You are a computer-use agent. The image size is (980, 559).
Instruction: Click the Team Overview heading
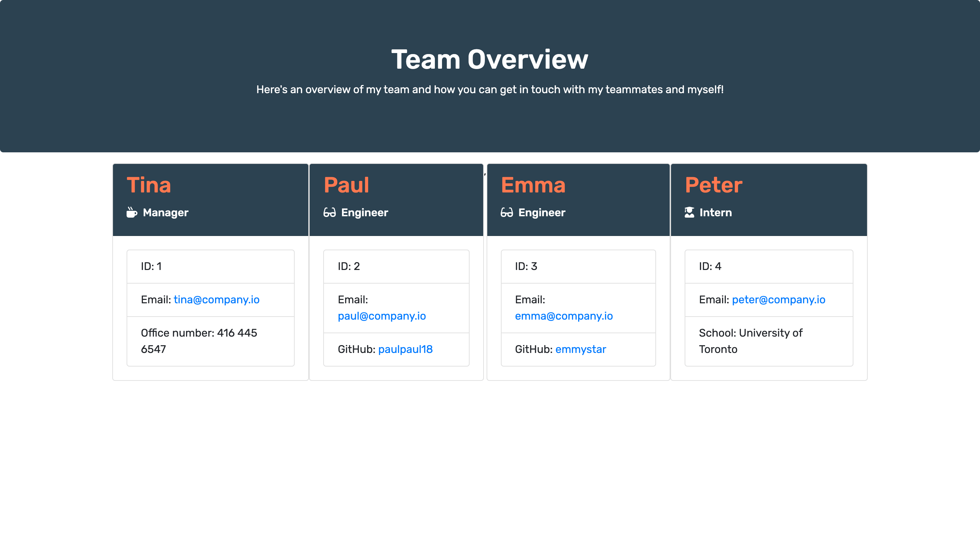click(490, 60)
